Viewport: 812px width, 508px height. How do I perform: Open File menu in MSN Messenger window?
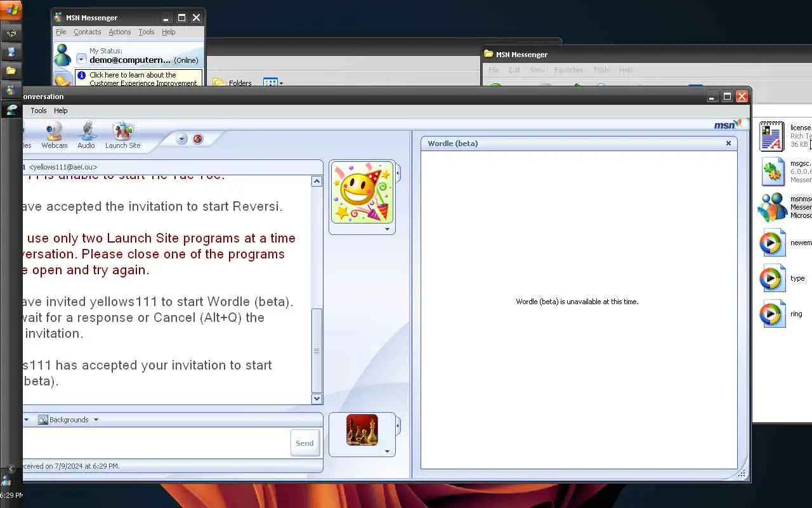tap(61, 32)
